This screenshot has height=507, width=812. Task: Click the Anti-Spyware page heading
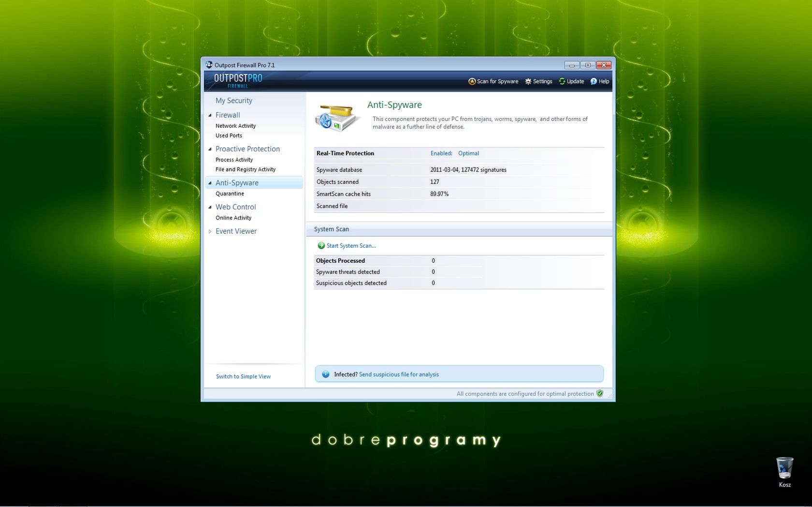pos(394,105)
